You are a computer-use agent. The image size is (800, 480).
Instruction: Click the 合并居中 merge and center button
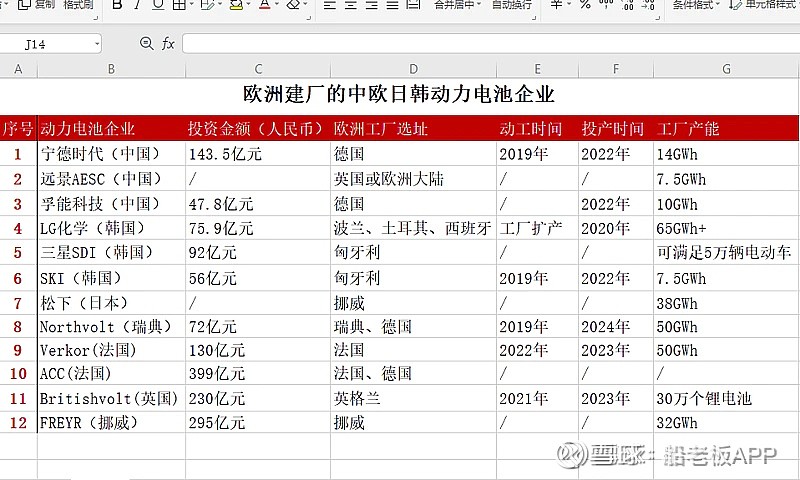pos(457,5)
